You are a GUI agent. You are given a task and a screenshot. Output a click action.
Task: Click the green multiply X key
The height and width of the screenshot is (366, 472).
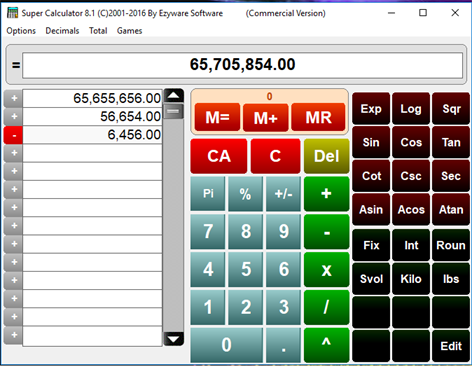coord(326,269)
